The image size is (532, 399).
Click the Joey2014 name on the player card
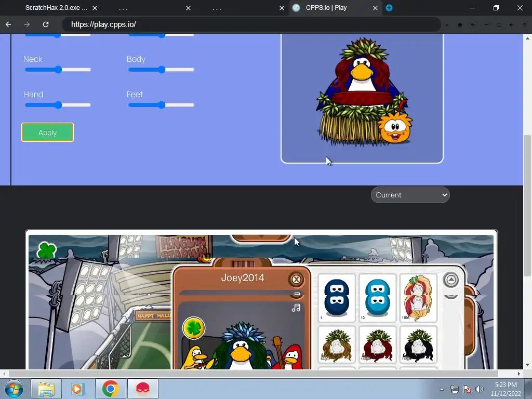point(242,278)
